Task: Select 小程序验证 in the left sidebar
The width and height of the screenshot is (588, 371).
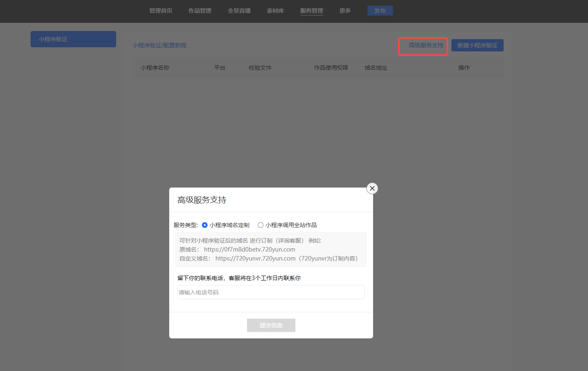Action: (73, 39)
